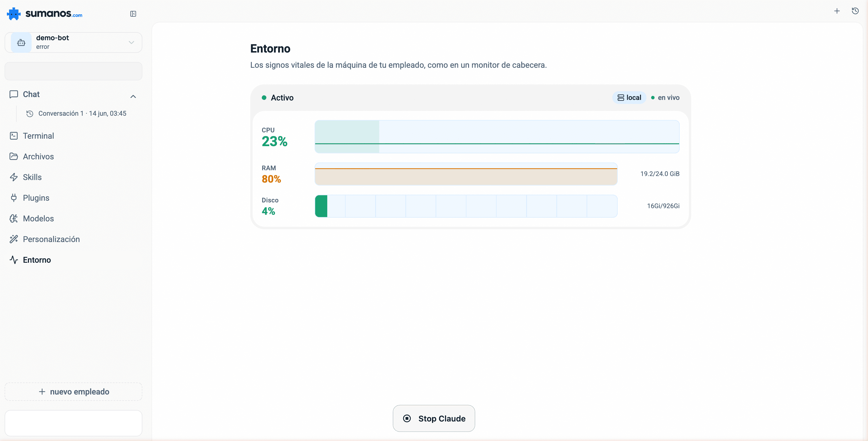Click the Archivos folder icon
This screenshot has width=868, height=441.
pyautogui.click(x=14, y=156)
